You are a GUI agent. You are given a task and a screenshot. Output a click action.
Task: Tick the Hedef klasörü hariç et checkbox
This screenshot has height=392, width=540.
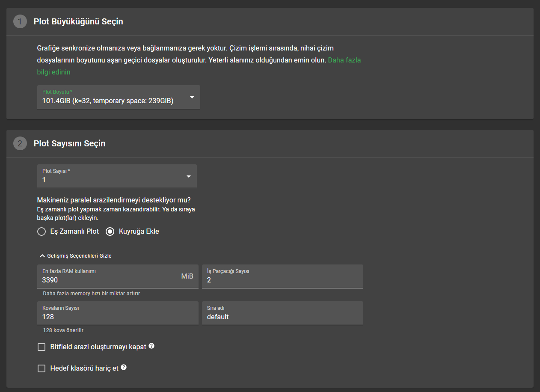click(42, 368)
